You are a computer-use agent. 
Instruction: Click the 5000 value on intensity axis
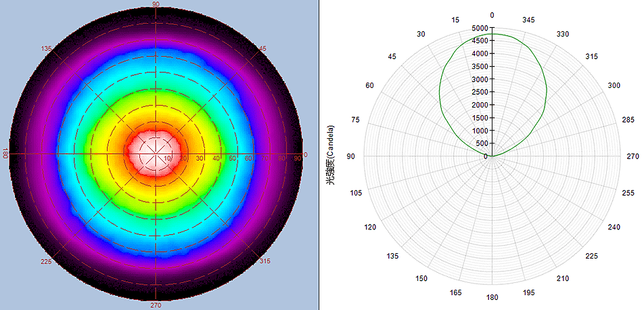point(480,28)
